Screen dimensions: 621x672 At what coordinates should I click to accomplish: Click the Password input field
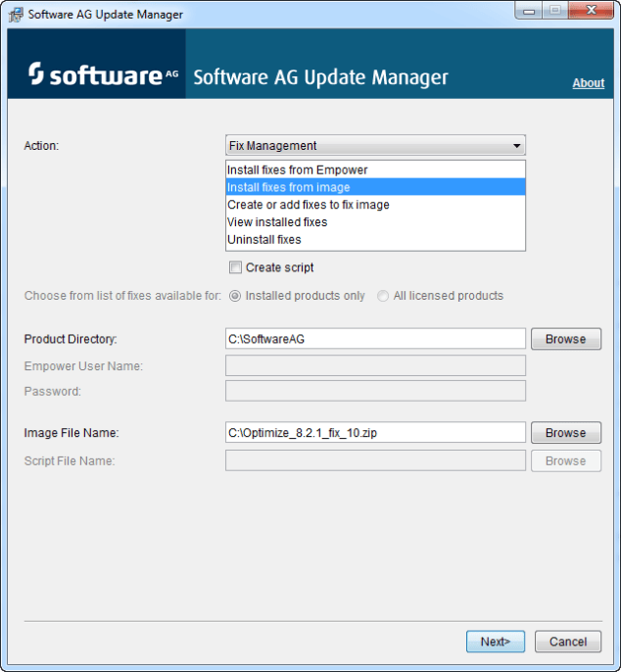375,391
